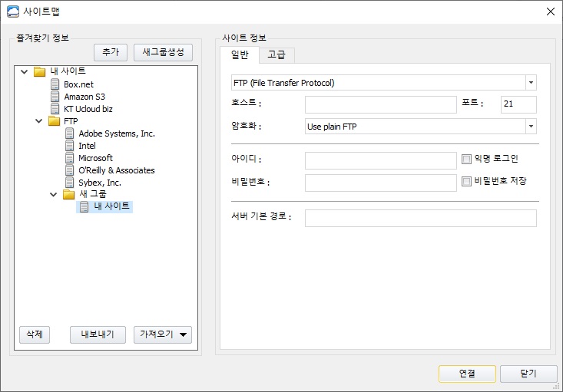Enable the 비밀번호 저장 checkbox
Screen dimensions: 563x392
[466, 181]
